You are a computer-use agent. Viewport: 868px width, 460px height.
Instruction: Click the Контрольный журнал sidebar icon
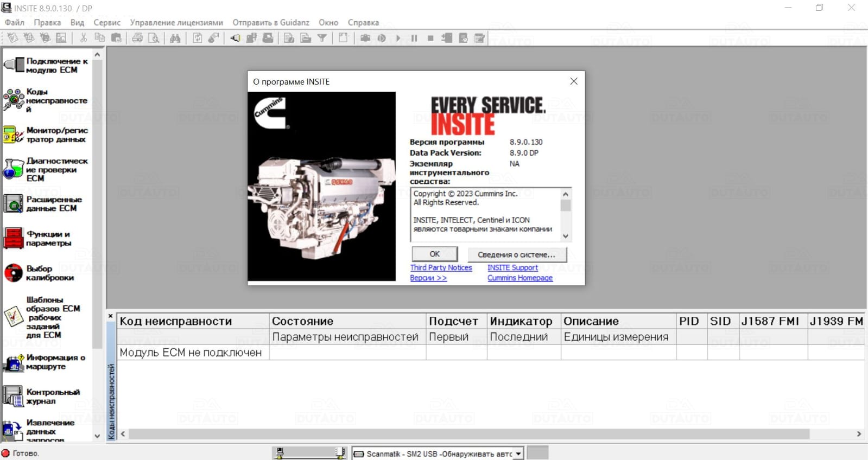click(14, 396)
